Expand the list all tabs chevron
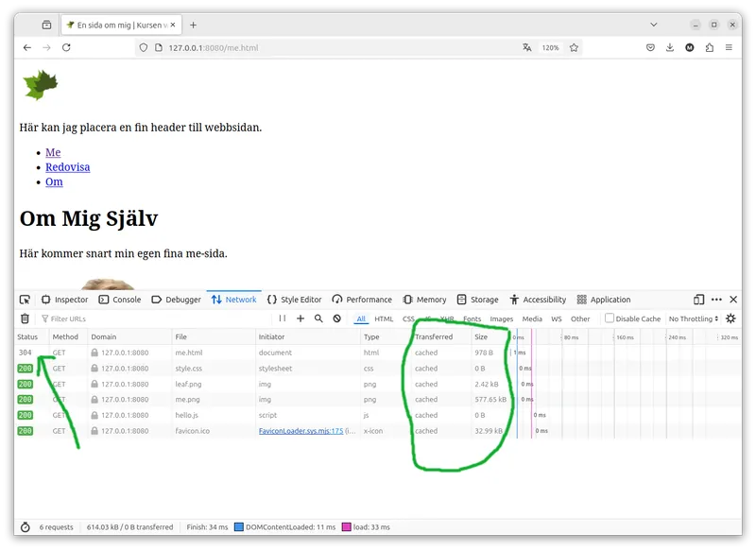The width and height of the screenshot is (756, 551). [x=654, y=25]
